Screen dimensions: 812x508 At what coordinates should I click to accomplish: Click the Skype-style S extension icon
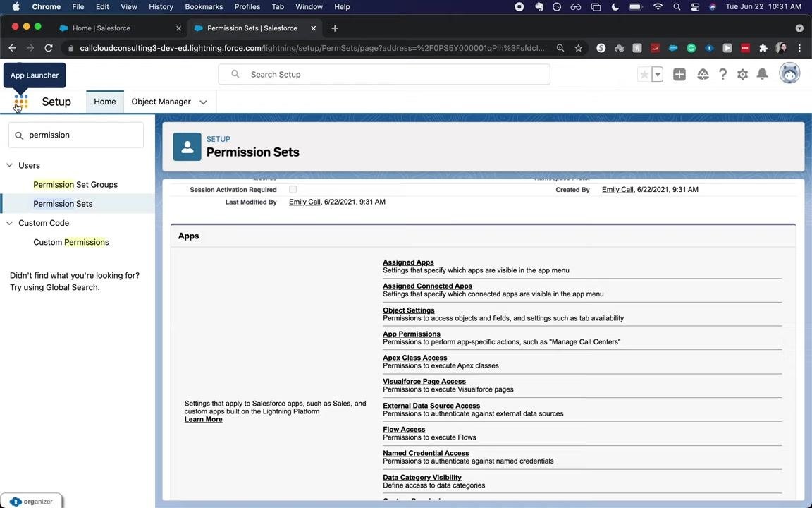point(601,48)
